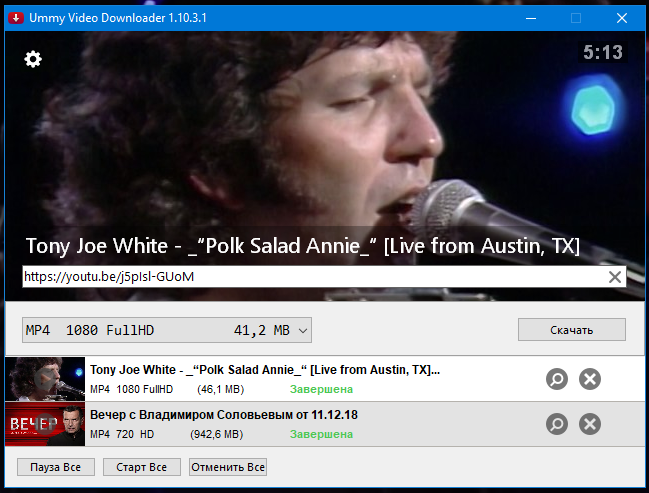Clear the URL field with the X icon
Image resolution: width=649 pixels, height=493 pixels.
(615, 277)
